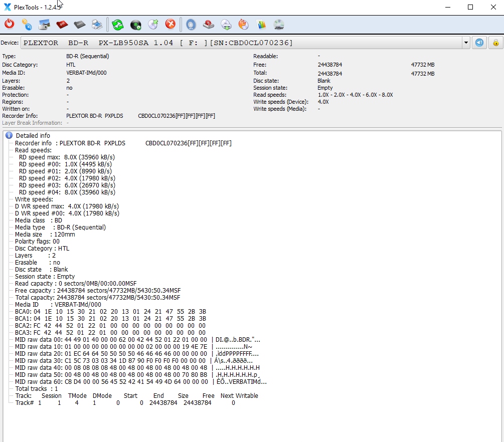The width and height of the screenshot is (504, 442).
Task: Select 'Media class : BD' row
Action: [x=38, y=220]
